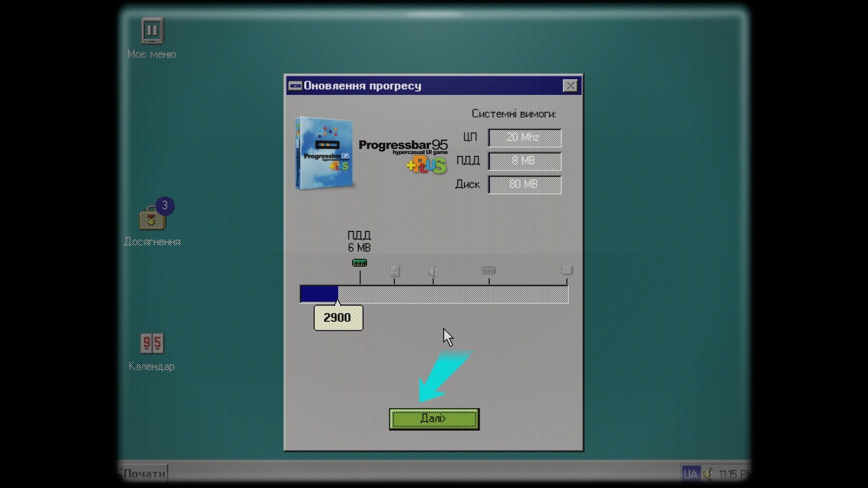Switch the UA language indicator
The height and width of the screenshot is (488, 868).
[691, 474]
